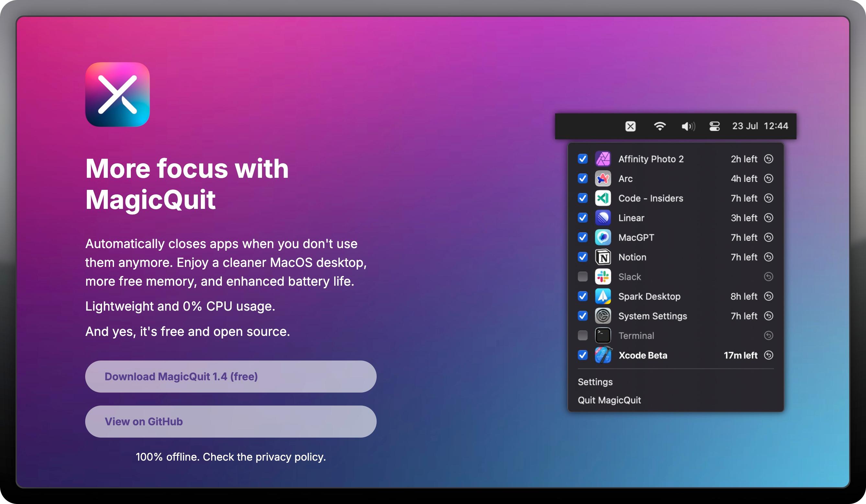The image size is (866, 504).
Task: Click the '4h left' time for Arc
Action: click(x=744, y=179)
